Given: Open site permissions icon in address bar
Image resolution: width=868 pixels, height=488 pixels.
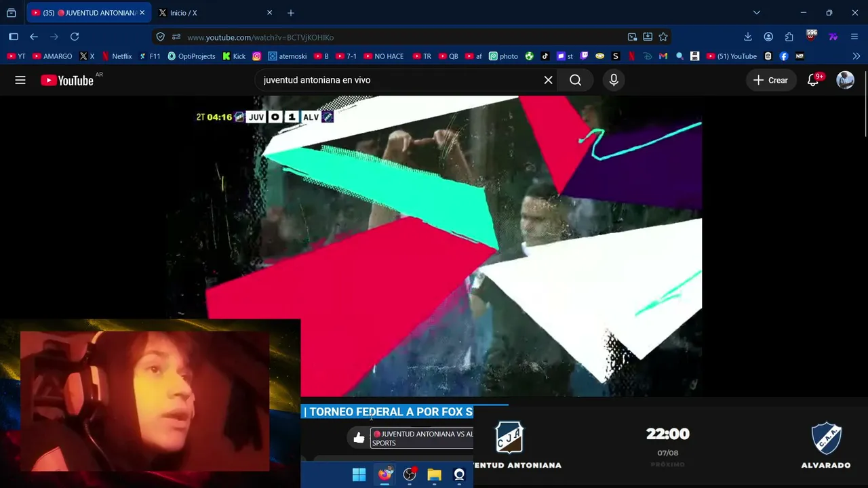Looking at the screenshot, I should point(176,37).
